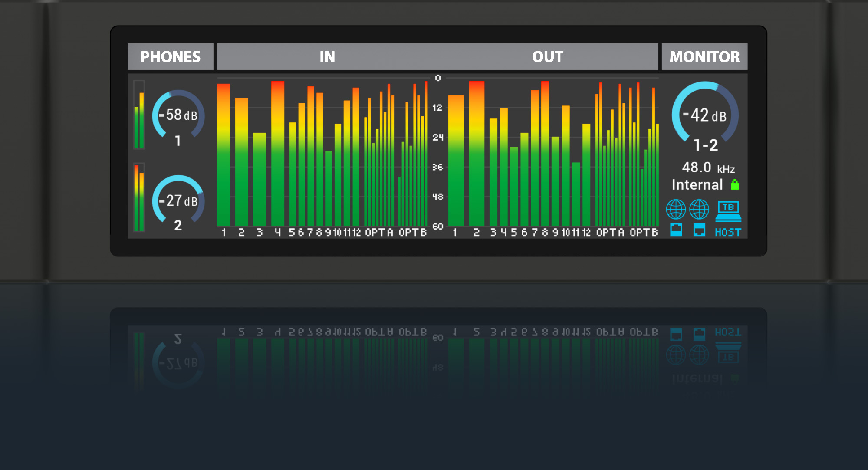Screen dimensions: 868x470
Task: Select the PHONES header tab
Action: tap(170, 57)
